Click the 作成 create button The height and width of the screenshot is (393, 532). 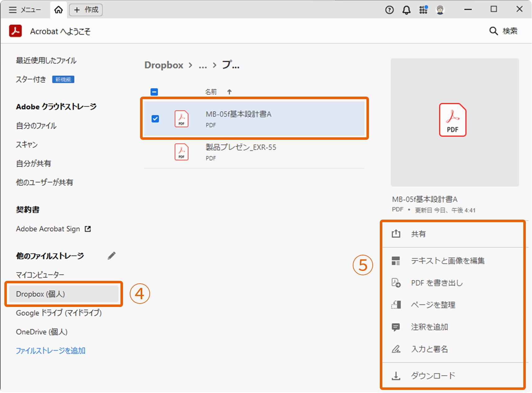[86, 10]
